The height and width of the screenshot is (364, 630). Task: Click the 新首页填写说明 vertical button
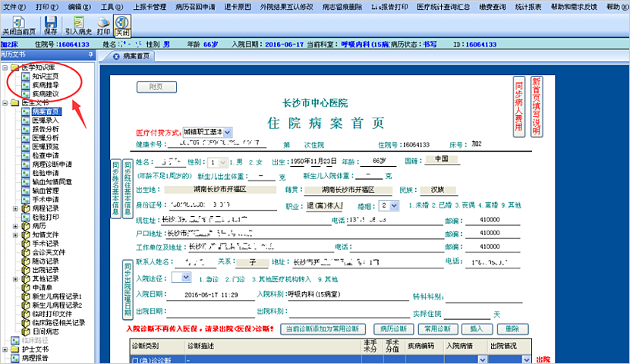coord(537,107)
